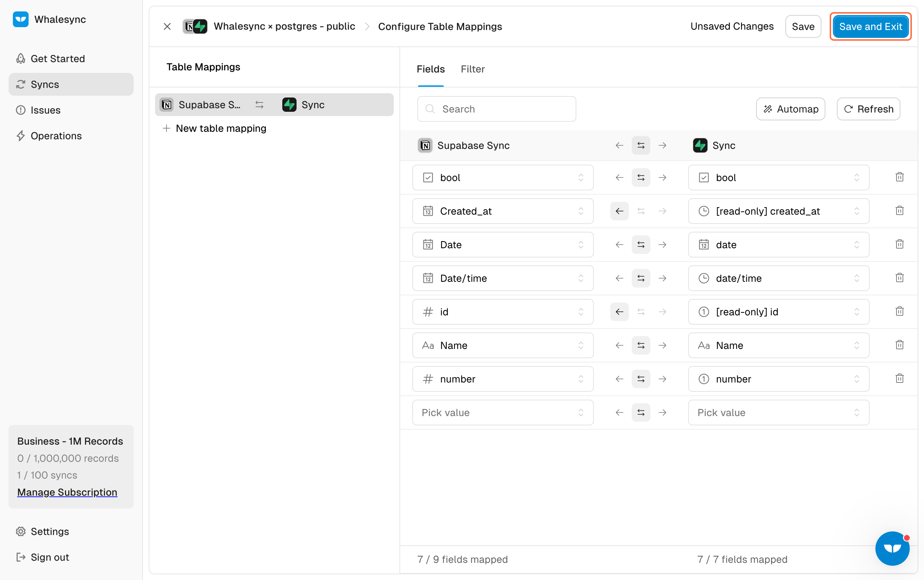This screenshot has height=580, width=924.
Task: Delete the Name field mapping row
Action: point(899,345)
